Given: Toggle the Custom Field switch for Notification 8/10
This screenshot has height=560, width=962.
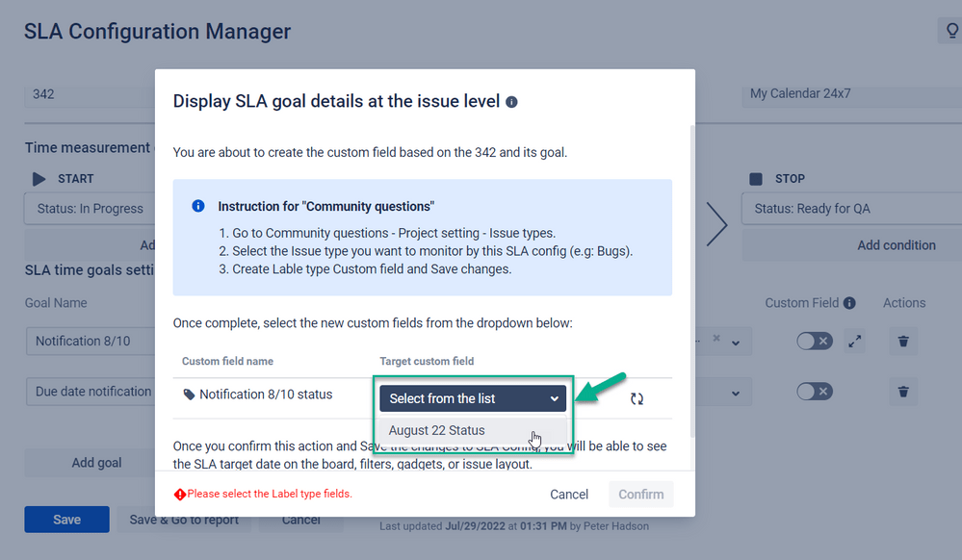Looking at the screenshot, I should click(x=814, y=341).
